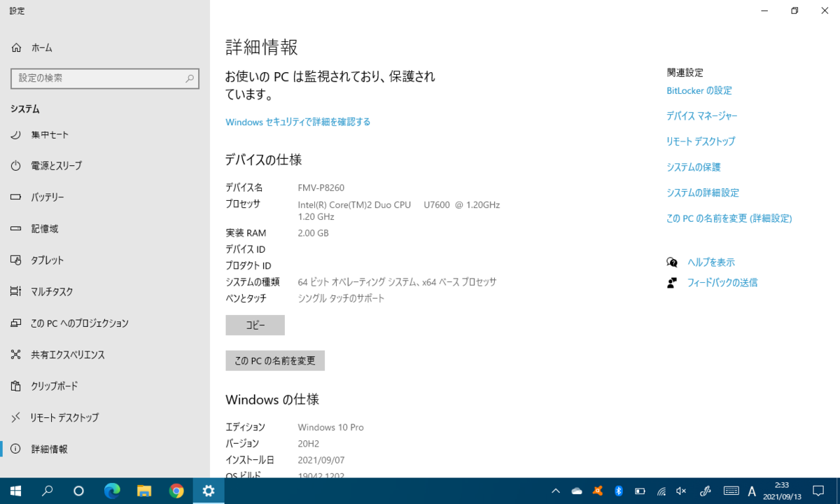The height and width of the screenshot is (504, 840).
Task: Open Windows セキュリティで詳細を確認する link
Action: coord(298,122)
